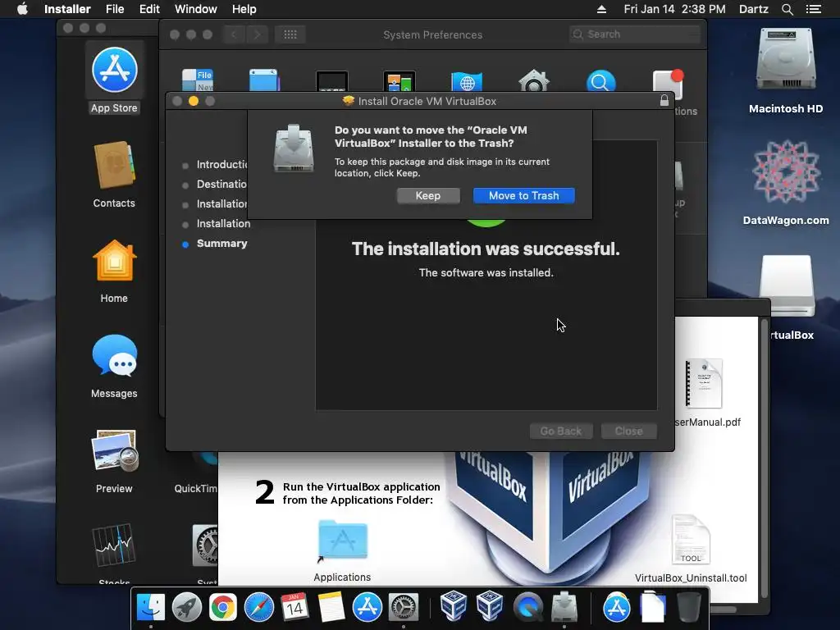Open Desktop & Screen Saver preferences icon
This screenshot has height=630, width=840.
264,80
